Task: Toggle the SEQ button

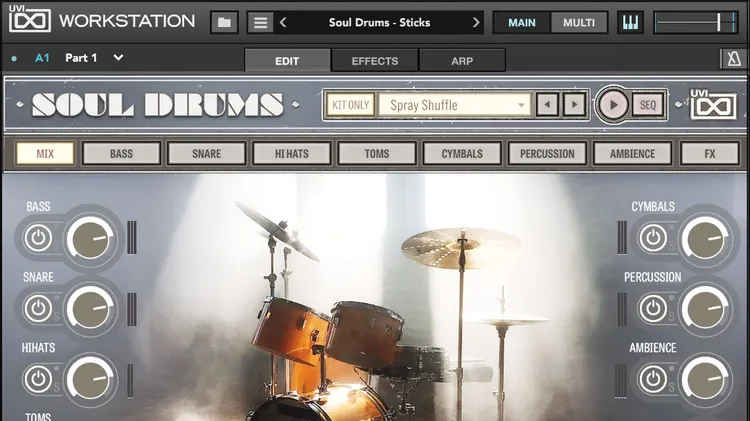Action: point(648,105)
